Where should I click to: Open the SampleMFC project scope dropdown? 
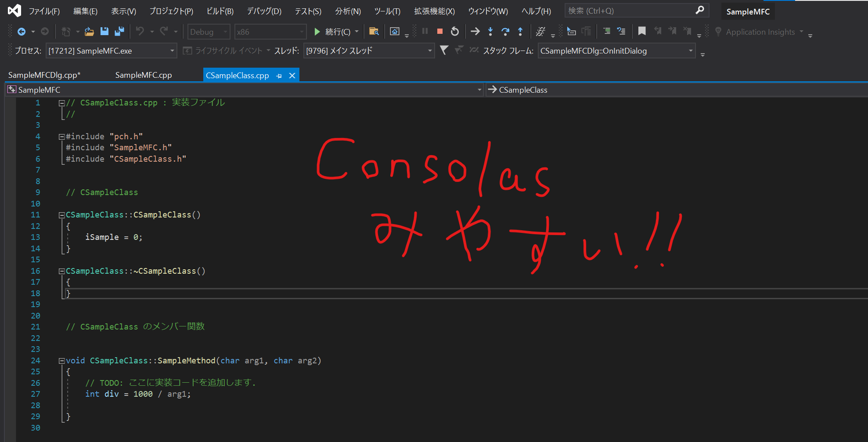(245, 90)
